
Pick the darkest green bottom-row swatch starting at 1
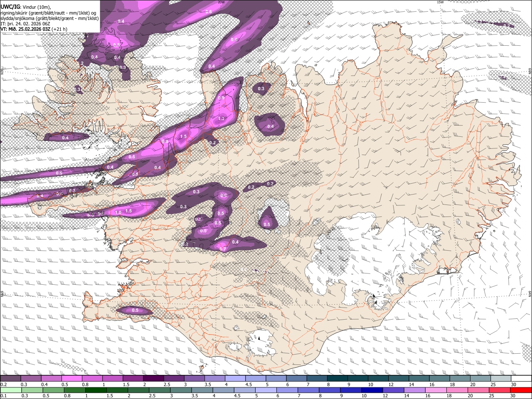tap(96, 390)
